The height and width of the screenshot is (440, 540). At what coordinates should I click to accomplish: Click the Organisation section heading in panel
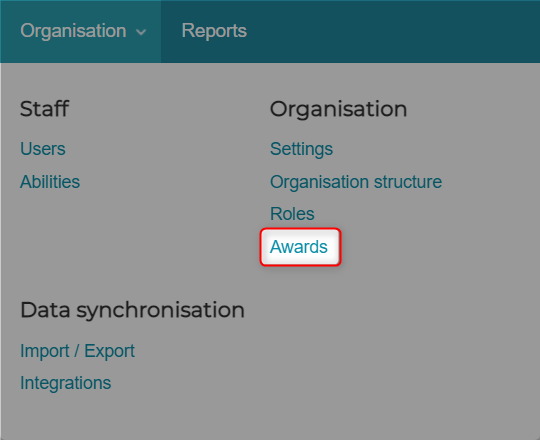(x=339, y=109)
